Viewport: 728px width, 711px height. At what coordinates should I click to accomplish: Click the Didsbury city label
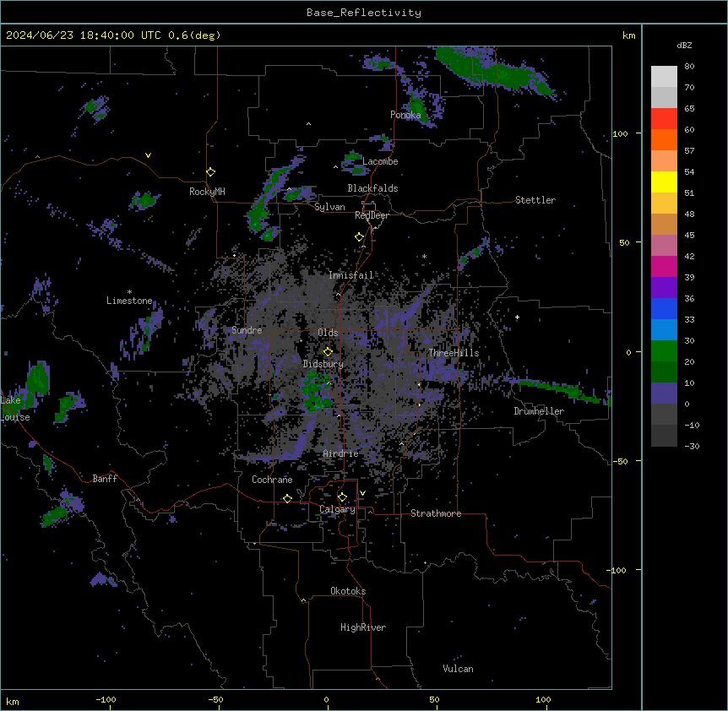tap(323, 364)
